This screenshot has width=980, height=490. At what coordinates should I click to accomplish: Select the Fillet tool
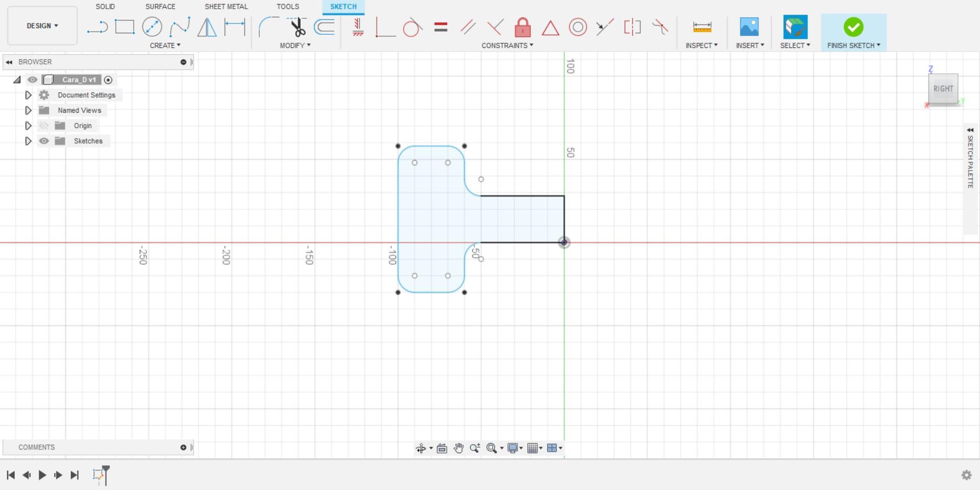click(268, 27)
